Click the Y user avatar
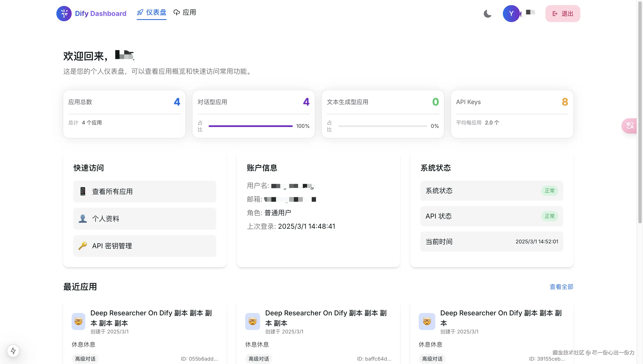 point(511,14)
